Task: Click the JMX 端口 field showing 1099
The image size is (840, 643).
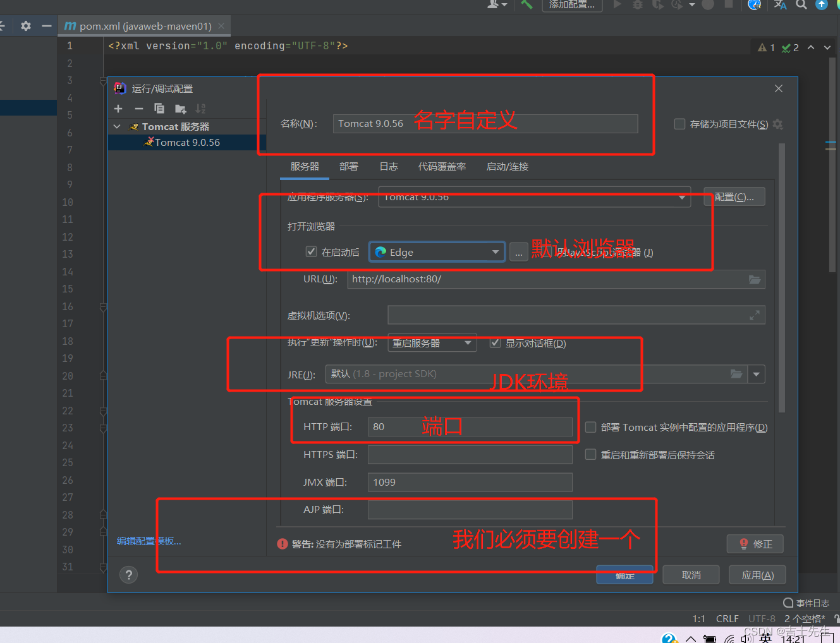Action: point(470,483)
